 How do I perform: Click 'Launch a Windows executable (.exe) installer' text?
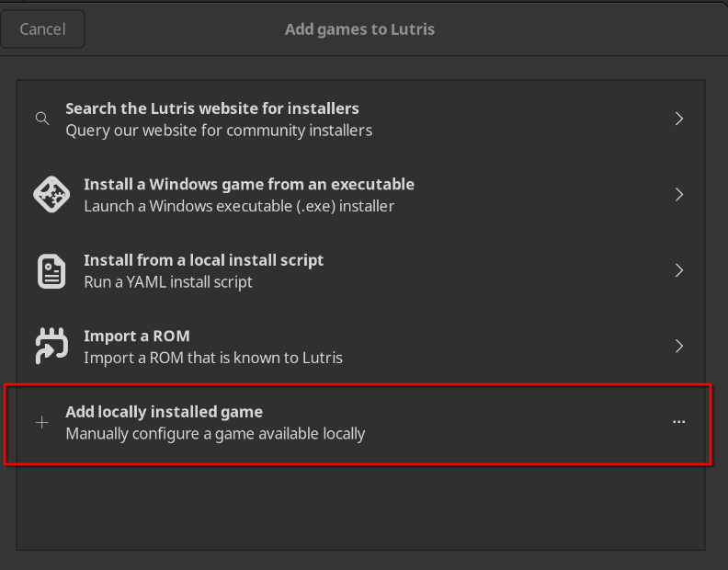pyautogui.click(x=239, y=206)
